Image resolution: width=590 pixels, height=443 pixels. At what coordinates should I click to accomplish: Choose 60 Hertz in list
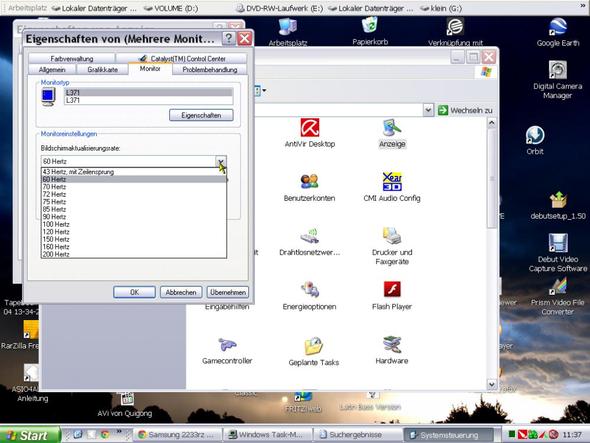pyautogui.click(x=134, y=180)
